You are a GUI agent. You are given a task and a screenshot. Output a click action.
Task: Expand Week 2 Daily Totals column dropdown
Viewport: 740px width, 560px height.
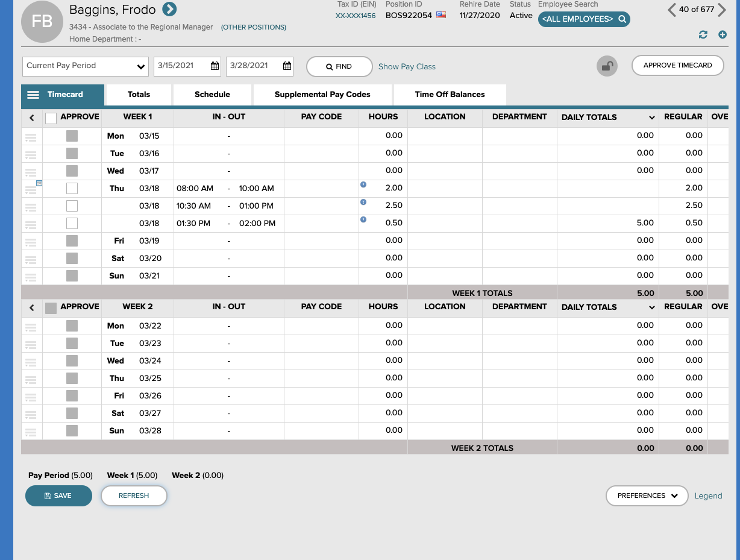pos(651,307)
